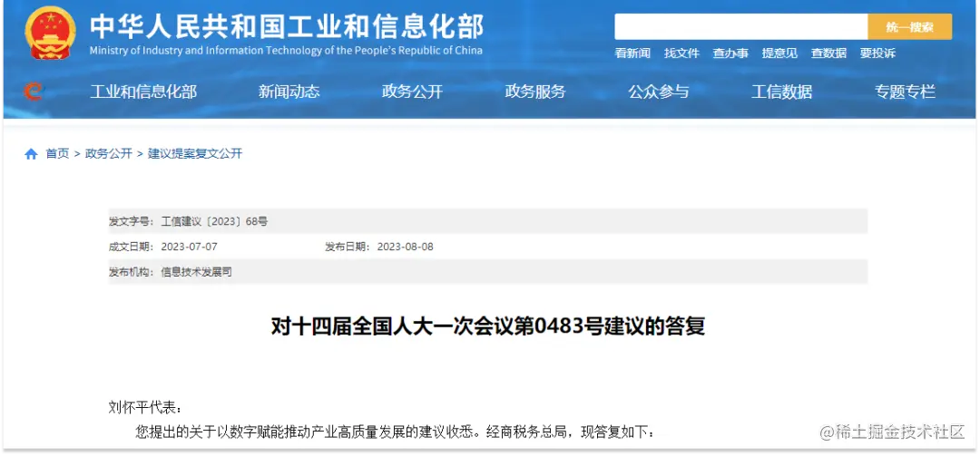
Task: Open the 提意见 quick link
Action: pyautogui.click(x=779, y=53)
